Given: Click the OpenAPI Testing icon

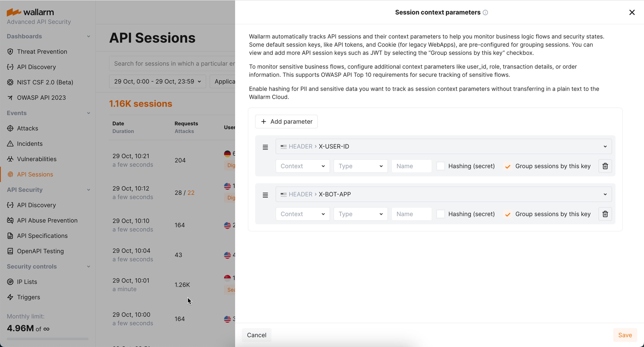Looking at the screenshot, I should pos(10,251).
